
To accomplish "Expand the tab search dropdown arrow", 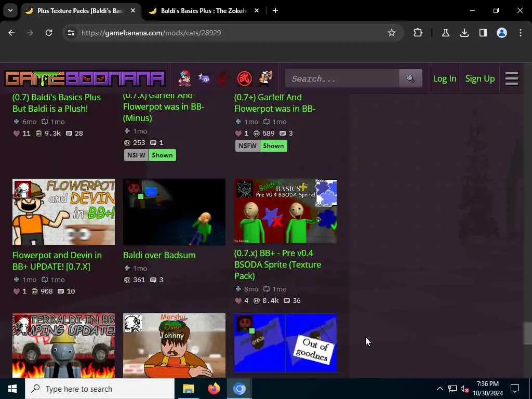I will pyautogui.click(x=10, y=10).
